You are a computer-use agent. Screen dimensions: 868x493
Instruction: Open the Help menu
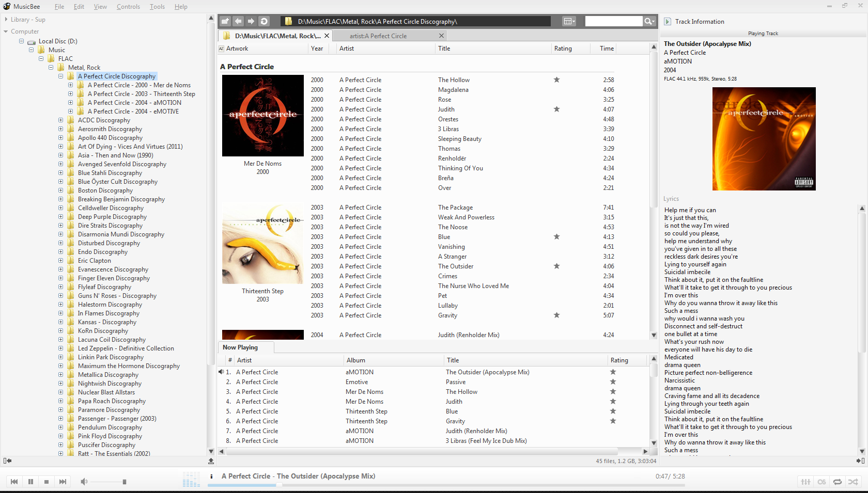click(181, 7)
